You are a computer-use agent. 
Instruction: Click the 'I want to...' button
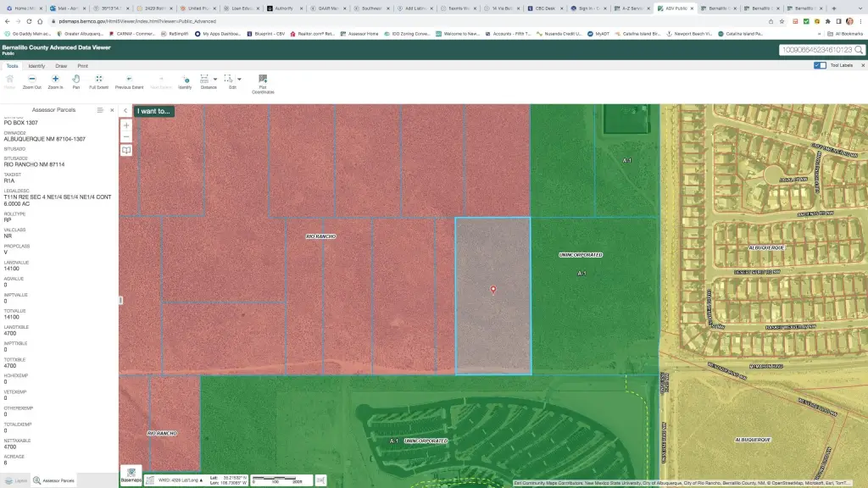(x=153, y=110)
